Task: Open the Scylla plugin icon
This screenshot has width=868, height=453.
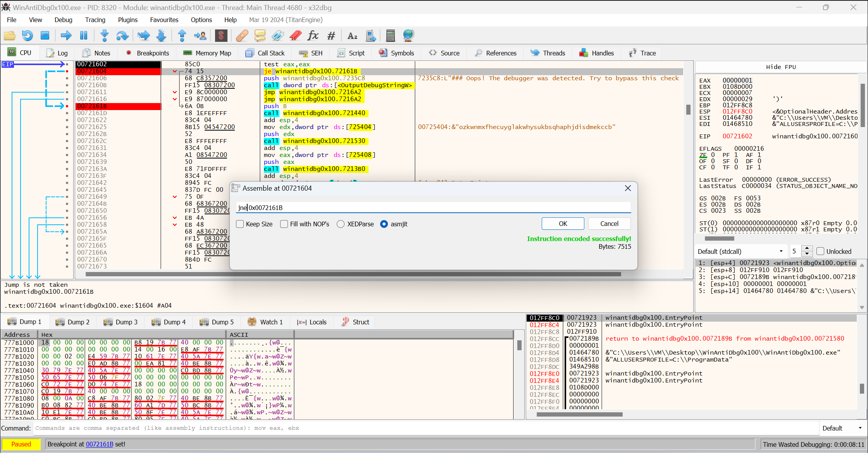Action: [221, 36]
